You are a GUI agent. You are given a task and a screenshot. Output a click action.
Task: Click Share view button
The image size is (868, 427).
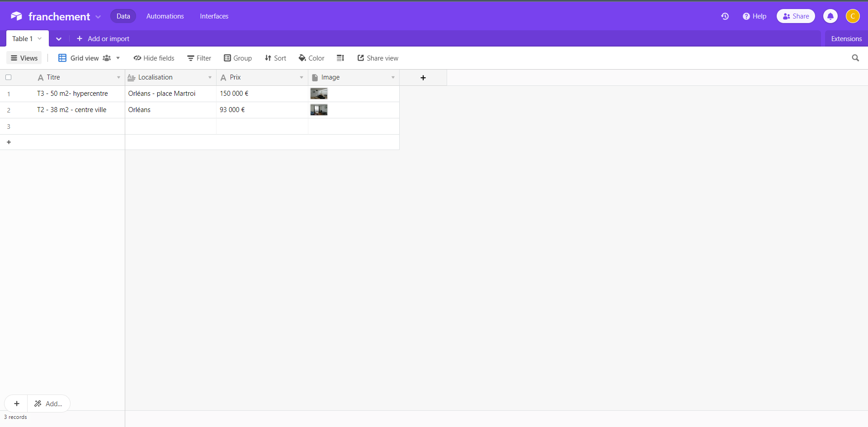pyautogui.click(x=377, y=58)
